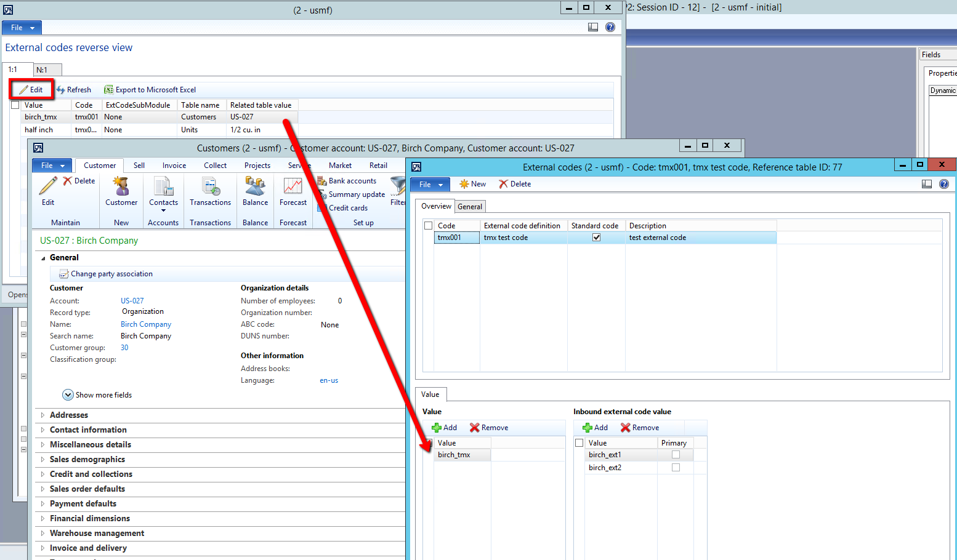Open account link US-027

[x=132, y=301]
